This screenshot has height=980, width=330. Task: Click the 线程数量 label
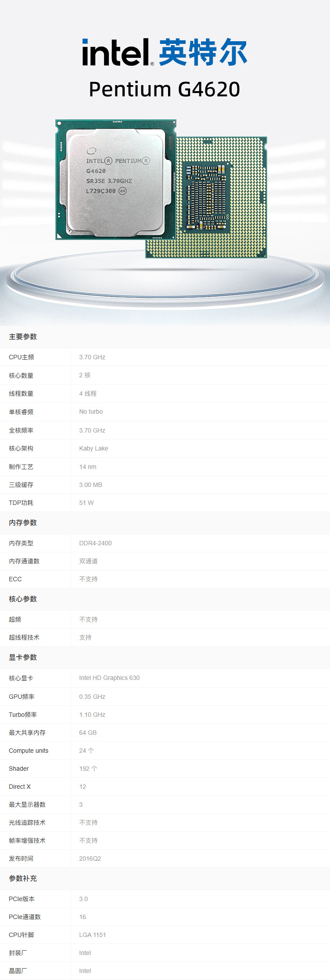pos(21,393)
